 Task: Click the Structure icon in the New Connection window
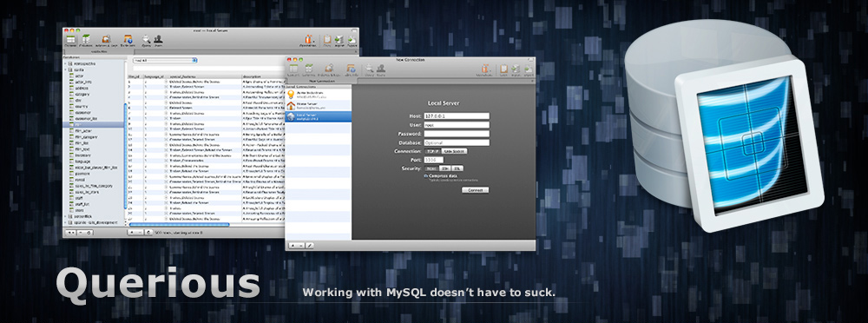[x=309, y=69]
